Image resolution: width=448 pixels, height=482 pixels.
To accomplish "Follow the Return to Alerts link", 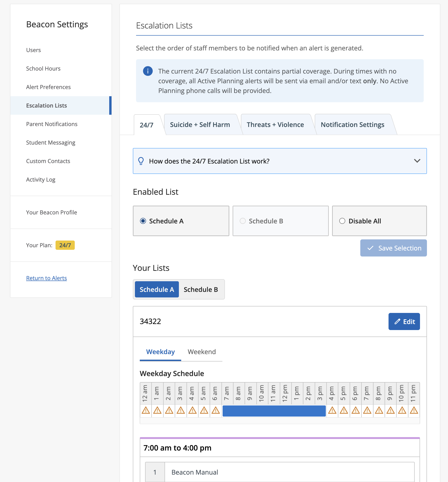I will pyautogui.click(x=47, y=278).
